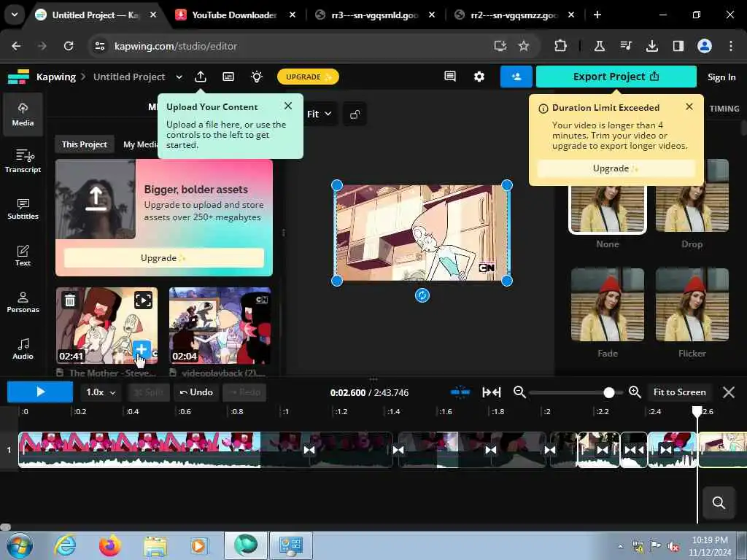This screenshot has width=747, height=560.
Task: Click Export Project button
Action: [616, 77]
